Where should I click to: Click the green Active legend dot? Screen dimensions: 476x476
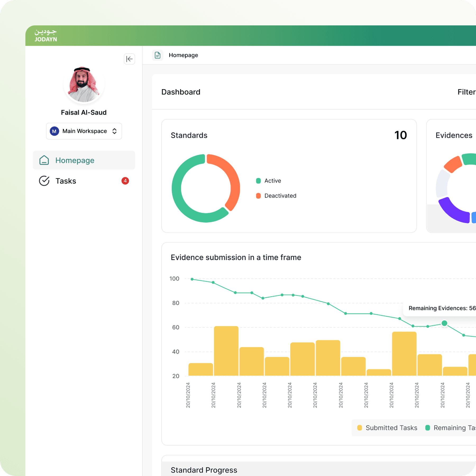click(x=258, y=181)
